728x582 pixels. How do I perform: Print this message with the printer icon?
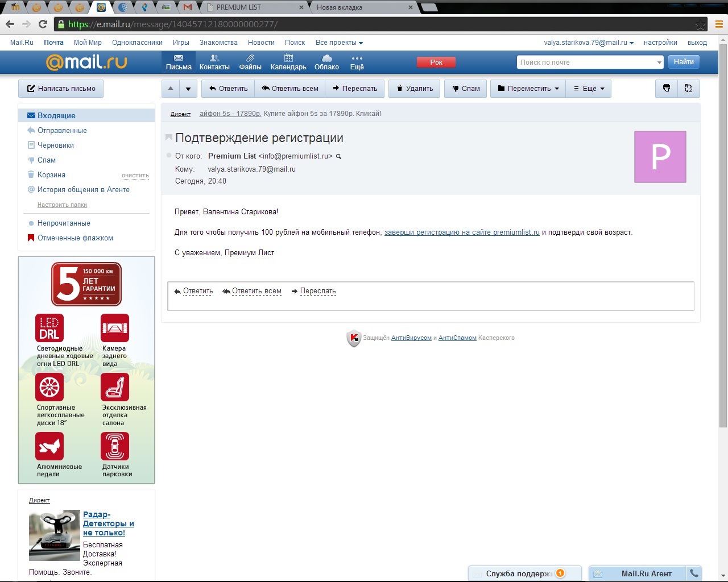coord(667,89)
